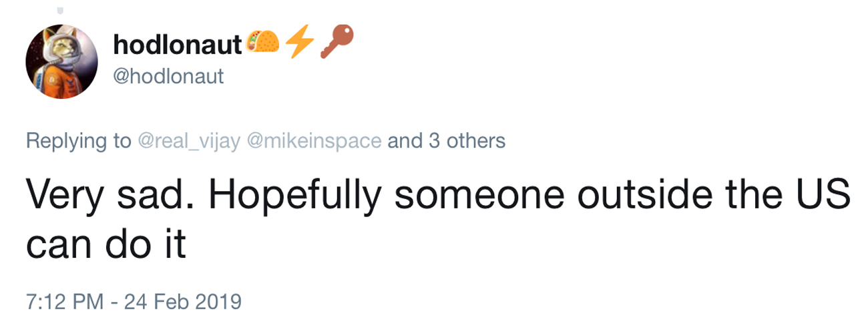Screen dimensions: 868x334
Task: Visit the @mikeinspace profile link
Action: (x=314, y=141)
